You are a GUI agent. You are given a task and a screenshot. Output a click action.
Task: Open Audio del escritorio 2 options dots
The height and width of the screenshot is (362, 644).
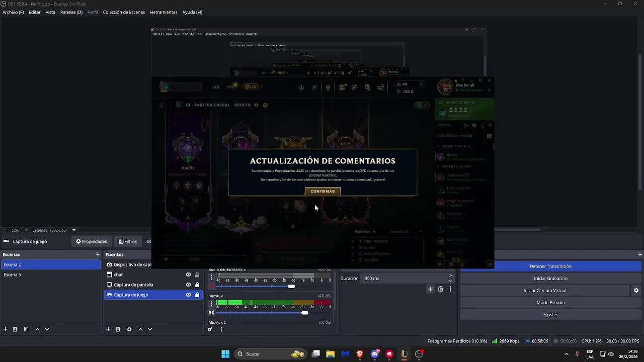(211, 278)
